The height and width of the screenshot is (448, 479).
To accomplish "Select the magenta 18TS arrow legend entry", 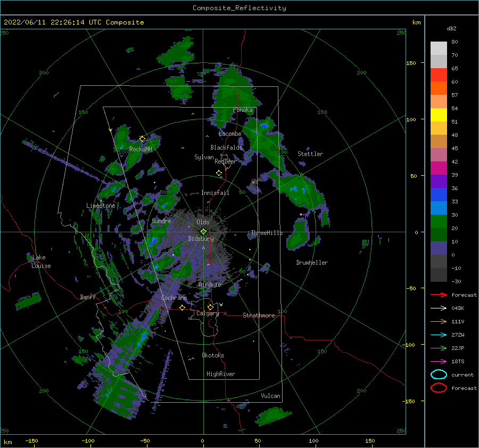I will click(x=439, y=361).
